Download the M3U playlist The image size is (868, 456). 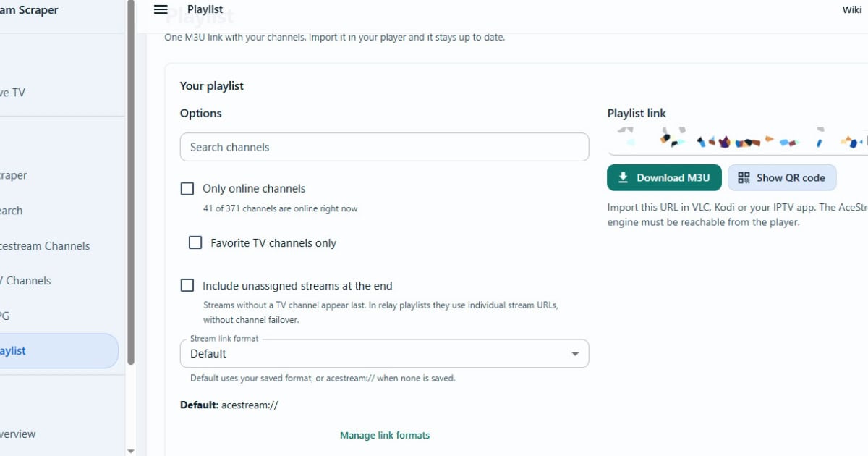[x=663, y=177]
